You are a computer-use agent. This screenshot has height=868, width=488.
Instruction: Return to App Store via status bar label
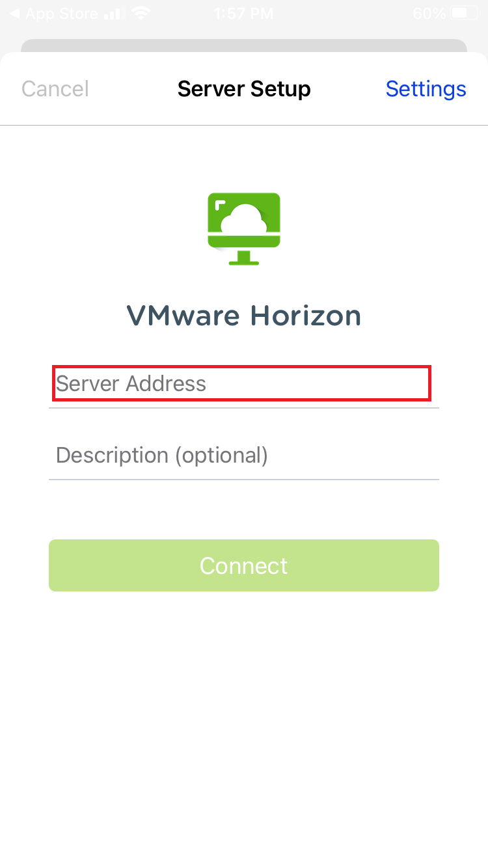[62, 13]
